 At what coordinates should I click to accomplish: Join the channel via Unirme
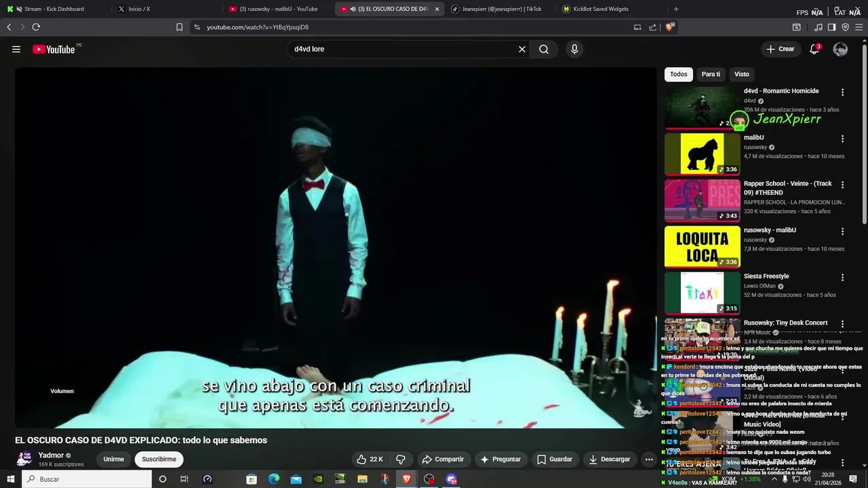coord(114,460)
